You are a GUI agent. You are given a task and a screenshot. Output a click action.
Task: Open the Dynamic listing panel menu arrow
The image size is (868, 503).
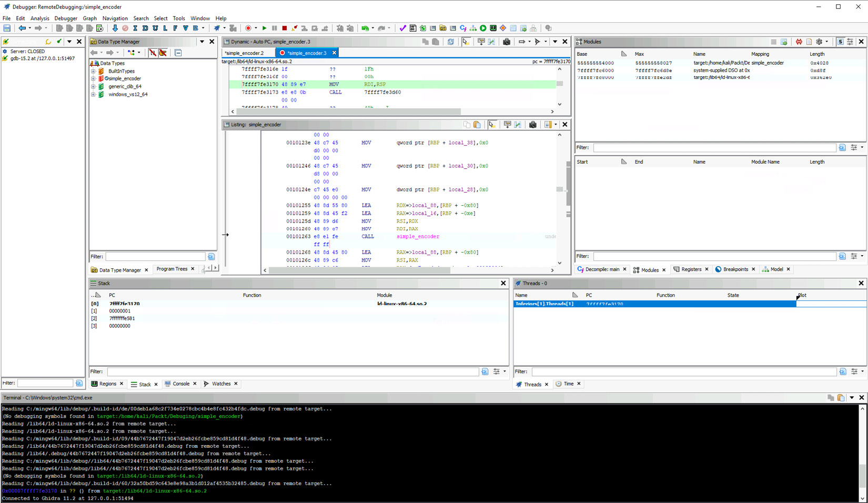(x=555, y=42)
